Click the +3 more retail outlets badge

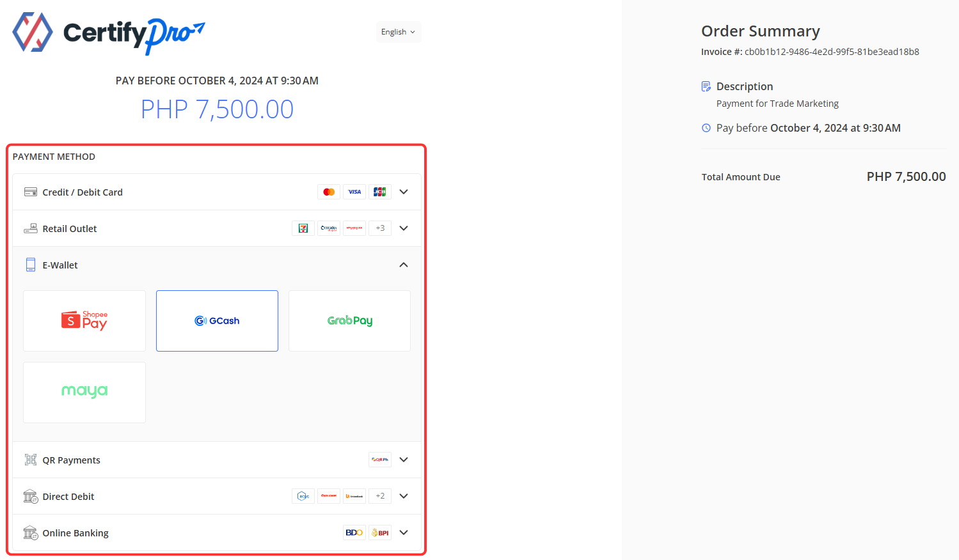coord(380,228)
